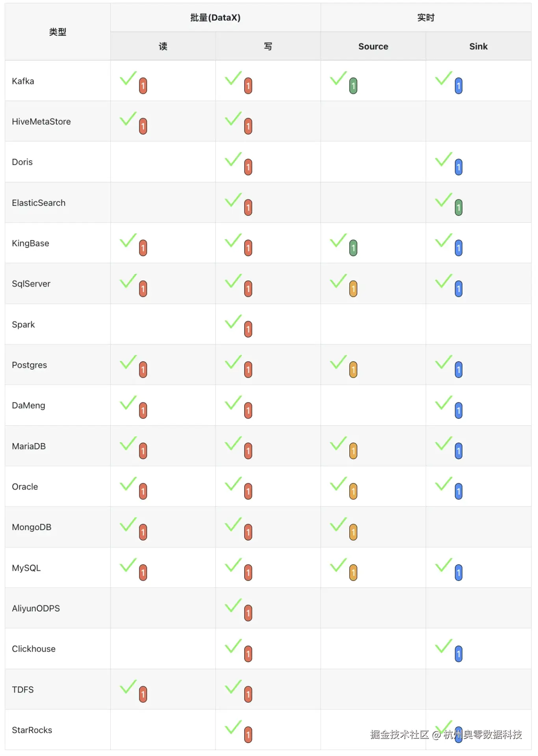Image resolution: width=538 pixels, height=756 pixels.
Task: Click the orange badge in Oracle's Source cell
Action: coord(353,492)
